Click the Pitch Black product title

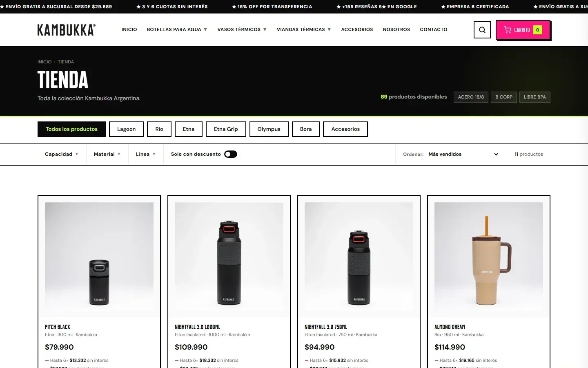point(58,327)
